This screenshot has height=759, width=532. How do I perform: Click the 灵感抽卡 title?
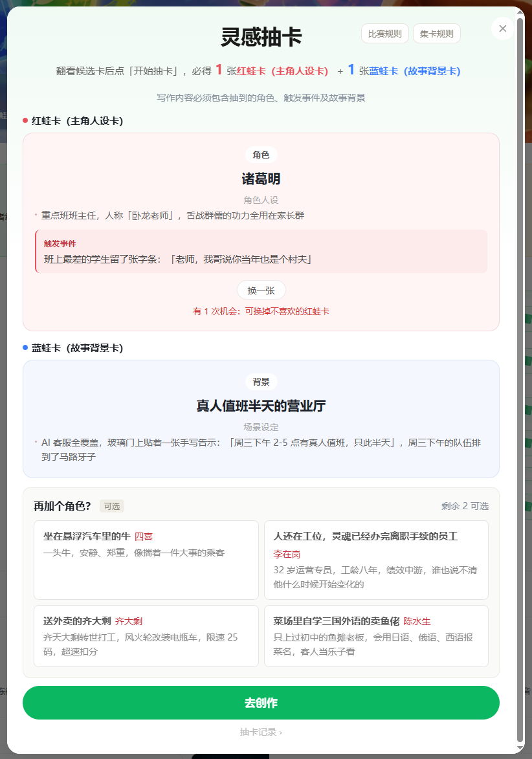point(261,37)
